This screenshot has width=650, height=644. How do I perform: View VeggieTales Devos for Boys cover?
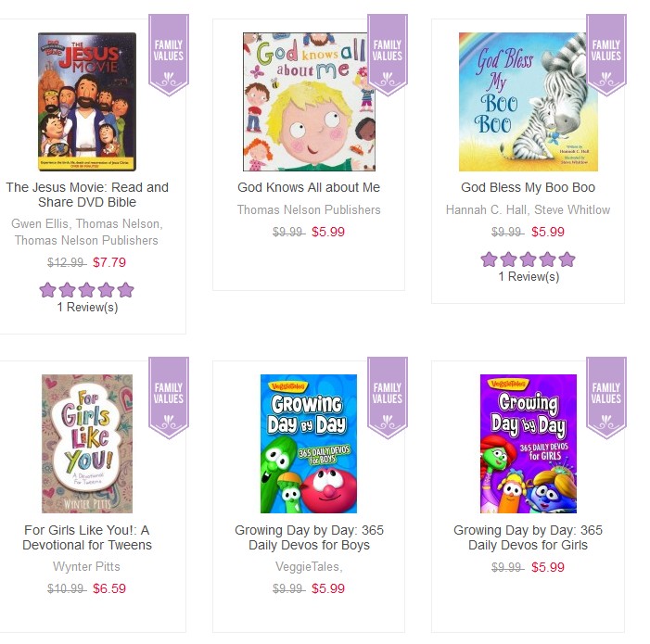click(309, 444)
